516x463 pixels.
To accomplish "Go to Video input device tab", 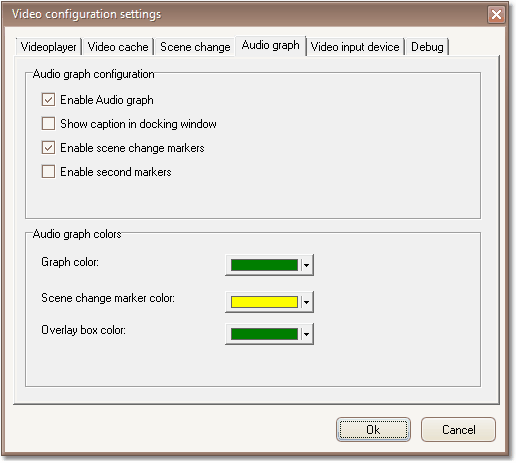I will 355,47.
